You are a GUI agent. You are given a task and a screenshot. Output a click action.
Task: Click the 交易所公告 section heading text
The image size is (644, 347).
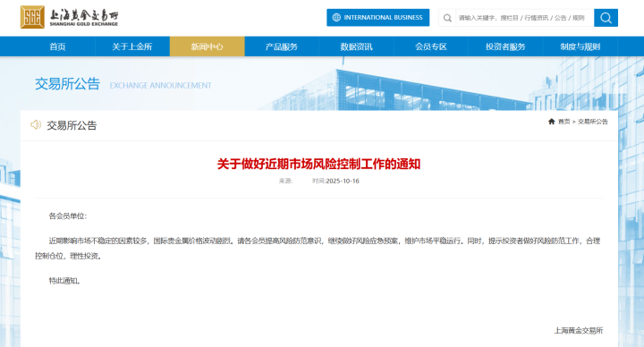click(72, 125)
